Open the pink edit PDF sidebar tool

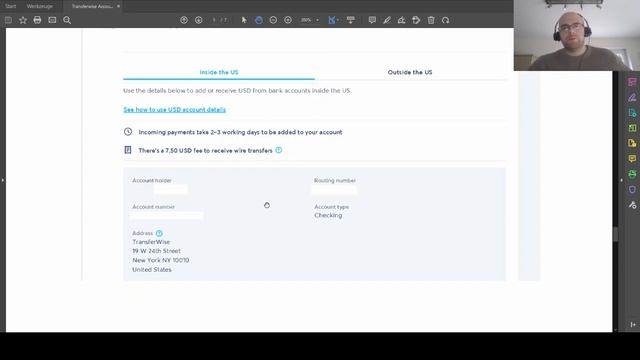tap(632, 82)
